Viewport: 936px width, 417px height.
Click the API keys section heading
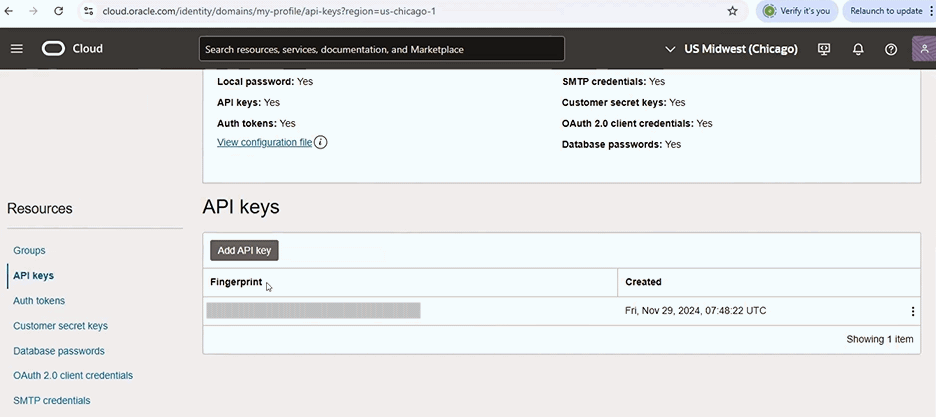coord(241,207)
